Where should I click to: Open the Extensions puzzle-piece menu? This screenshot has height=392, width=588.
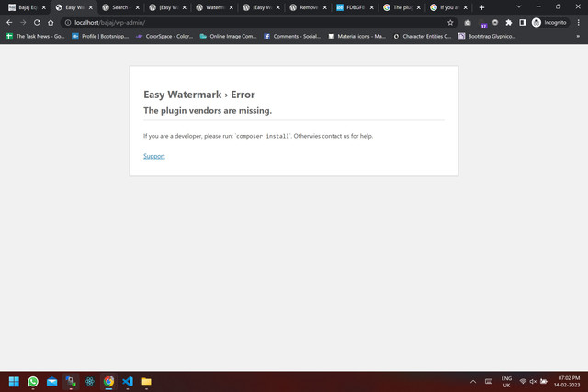click(x=508, y=22)
